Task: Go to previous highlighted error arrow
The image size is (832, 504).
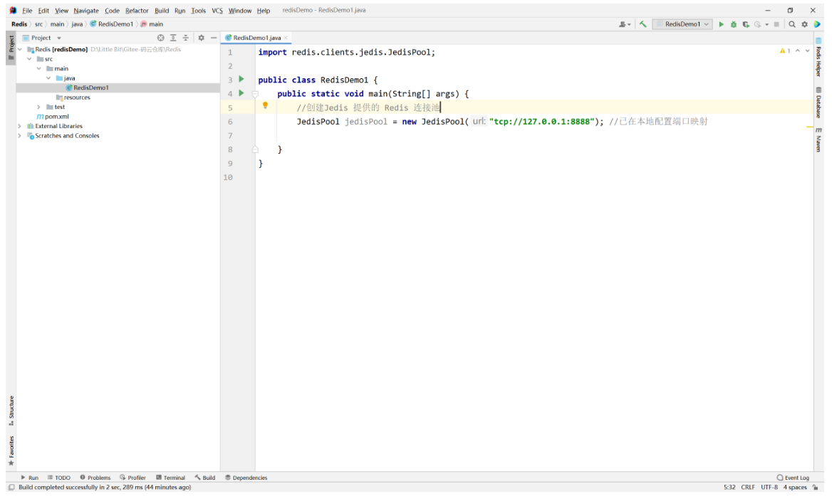Action: click(x=798, y=51)
